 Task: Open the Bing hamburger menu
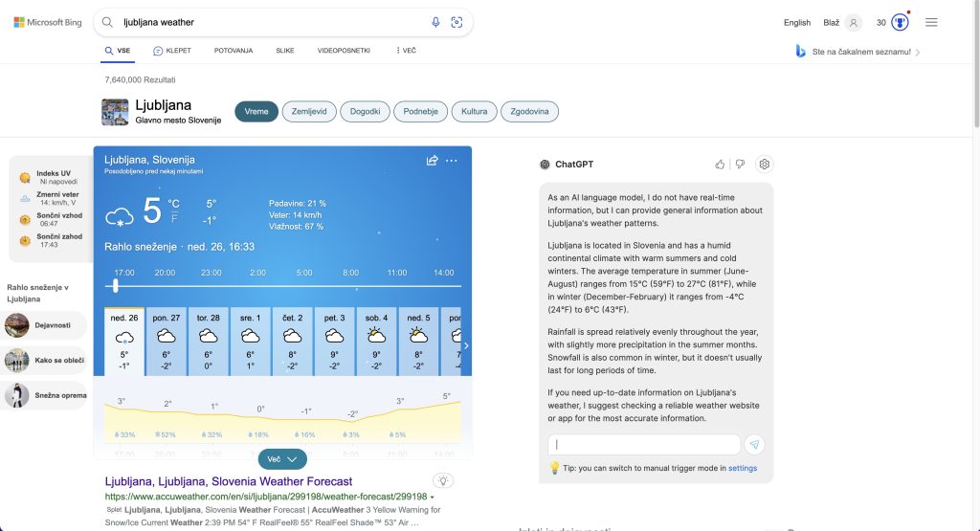coord(931,23)
